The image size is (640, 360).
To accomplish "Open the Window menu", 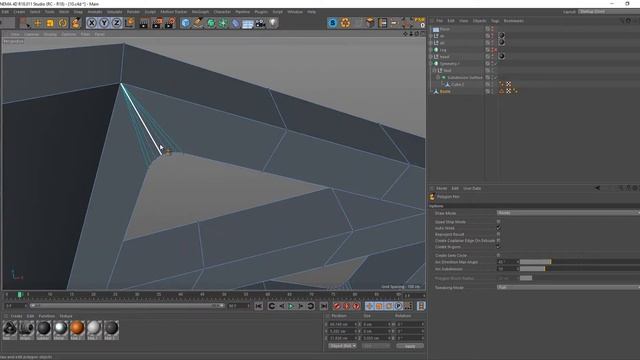I will pos(295,12).
